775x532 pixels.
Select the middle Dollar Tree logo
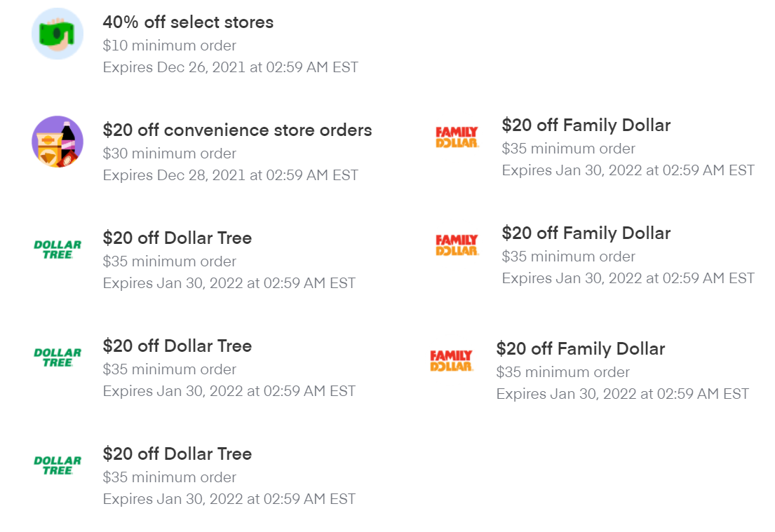[58, 357]
